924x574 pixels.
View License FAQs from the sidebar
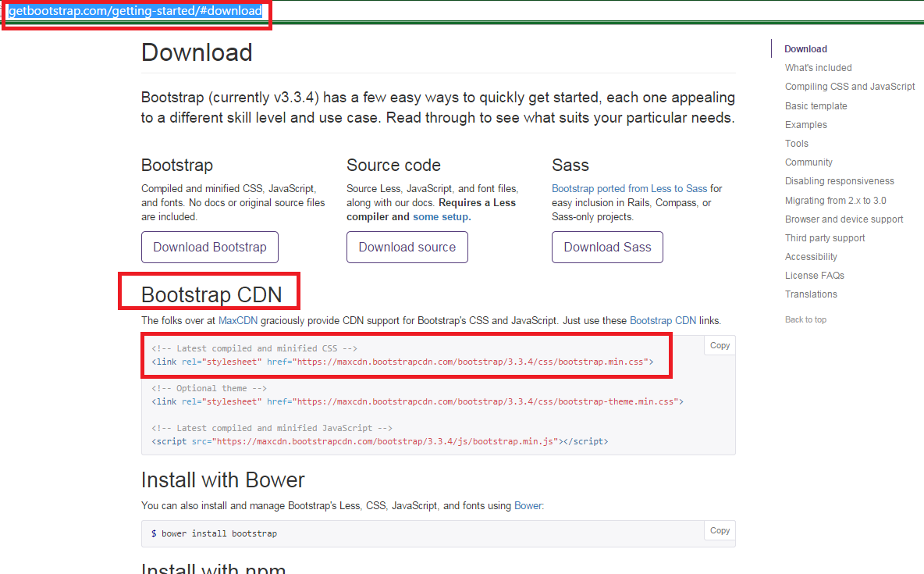tap(813, 275)
